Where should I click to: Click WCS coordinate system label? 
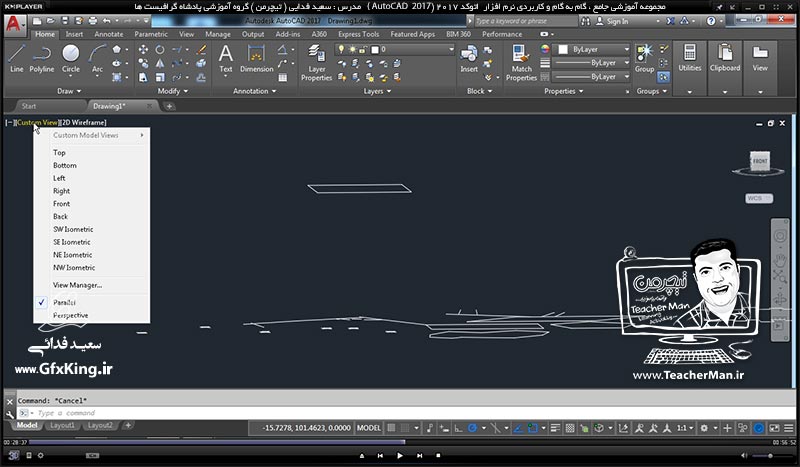pyautogui.click(x=759, y=198)
